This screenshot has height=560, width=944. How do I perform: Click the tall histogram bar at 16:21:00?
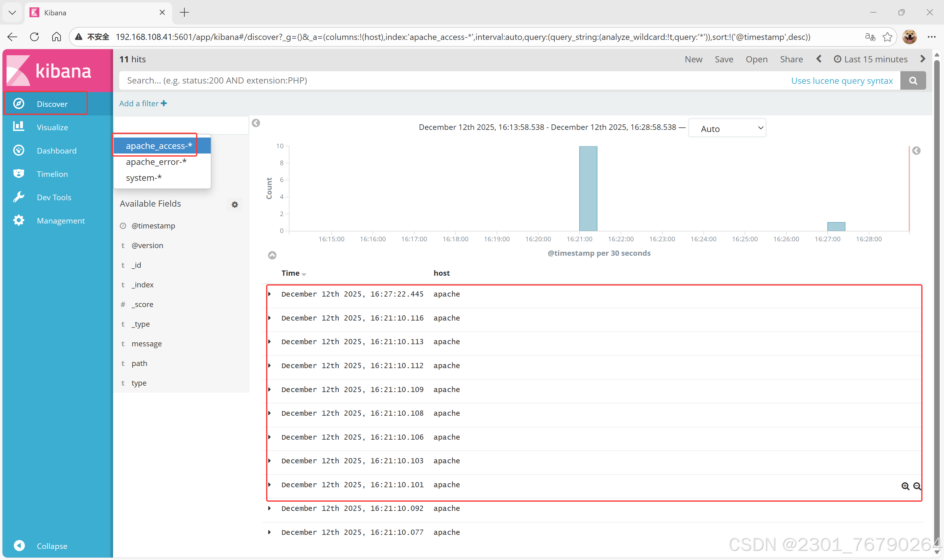click(x=588, y=188)
